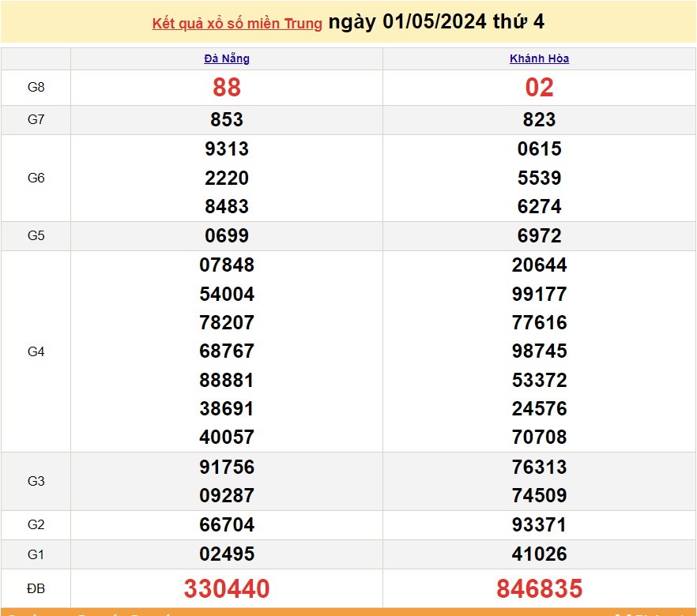The image size is (697, 616).
Task: Select Khánh Hòa G6 number 6274
Action: pos(539,207)
